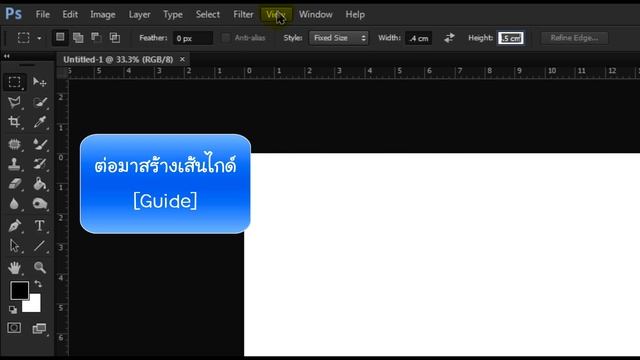Swap width and height values
Screen dimensions: 640x360
pyautogui.click(x=449, y=38)
